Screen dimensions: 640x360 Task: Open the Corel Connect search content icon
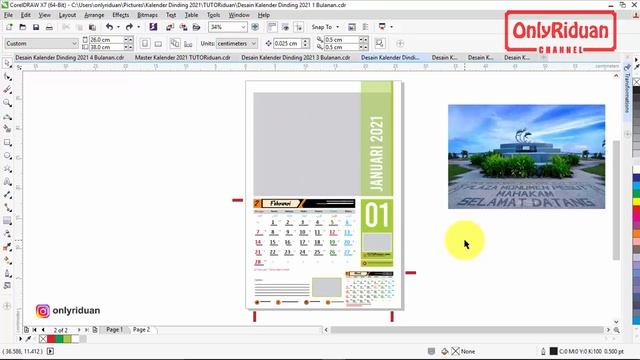153,27
